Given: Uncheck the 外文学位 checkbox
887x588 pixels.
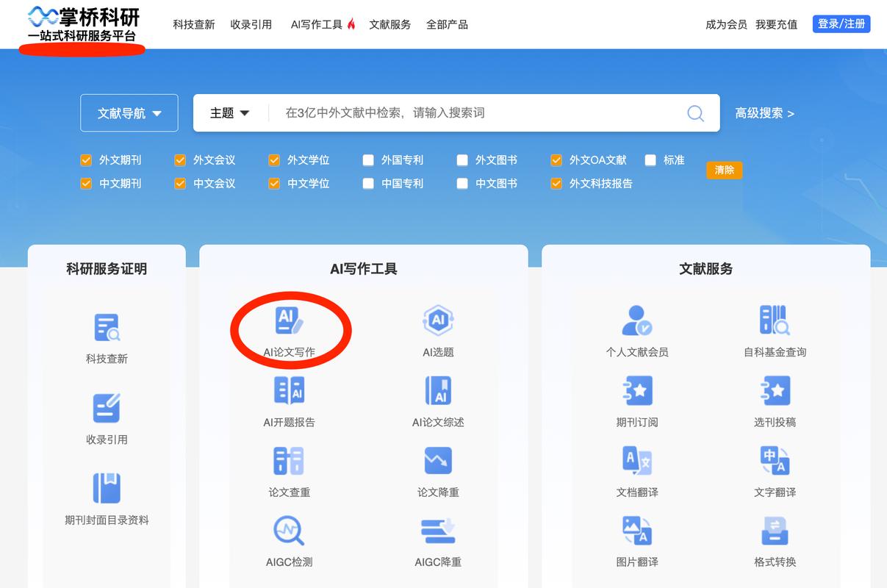Looking at the screenshot, I should 274,160.
